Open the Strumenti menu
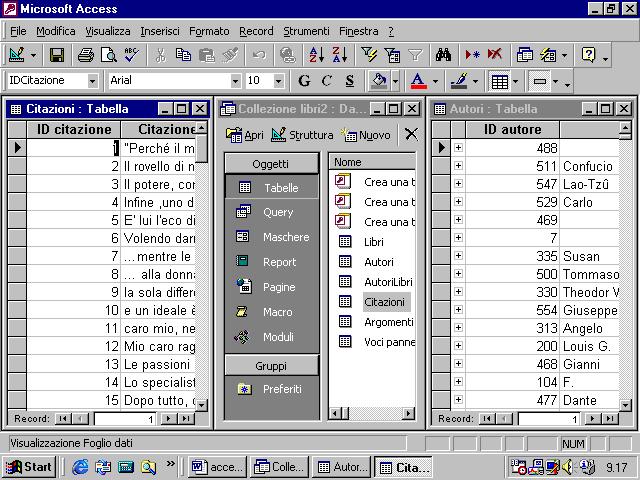 [306, 31]
